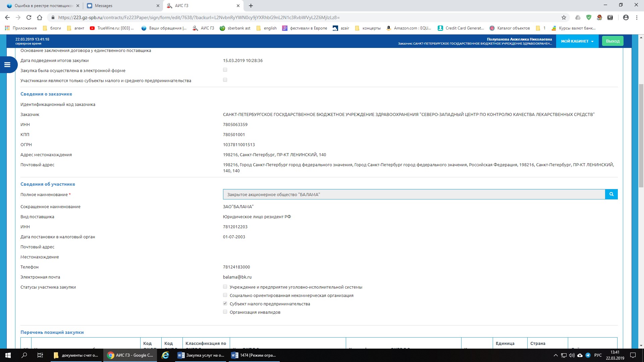Screen dimensions: 644x362
Task: Open Telegram in the system tray
Action: click(588, 355)
